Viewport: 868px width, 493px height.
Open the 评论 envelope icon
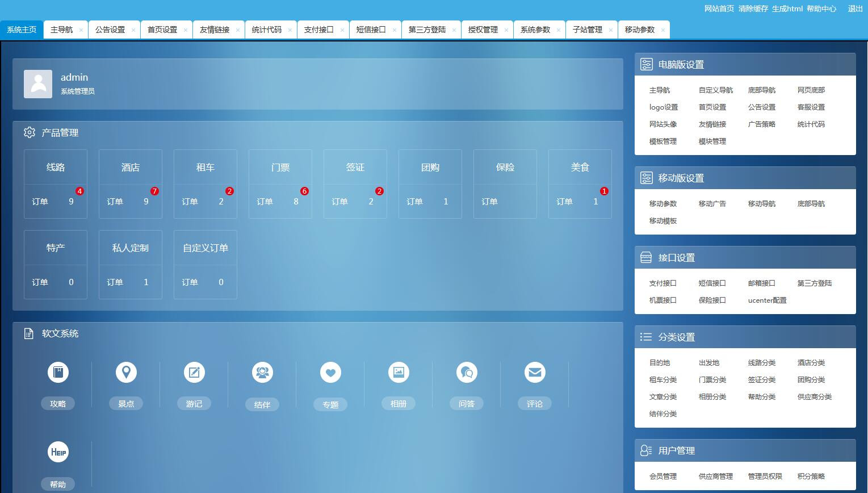[535, 373]
